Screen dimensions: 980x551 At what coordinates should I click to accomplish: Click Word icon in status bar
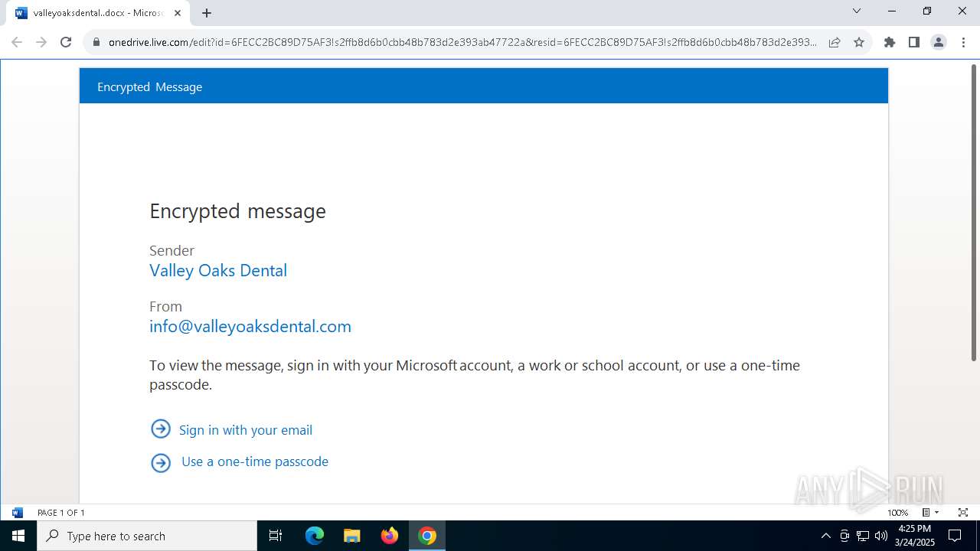tap(18, 513)
